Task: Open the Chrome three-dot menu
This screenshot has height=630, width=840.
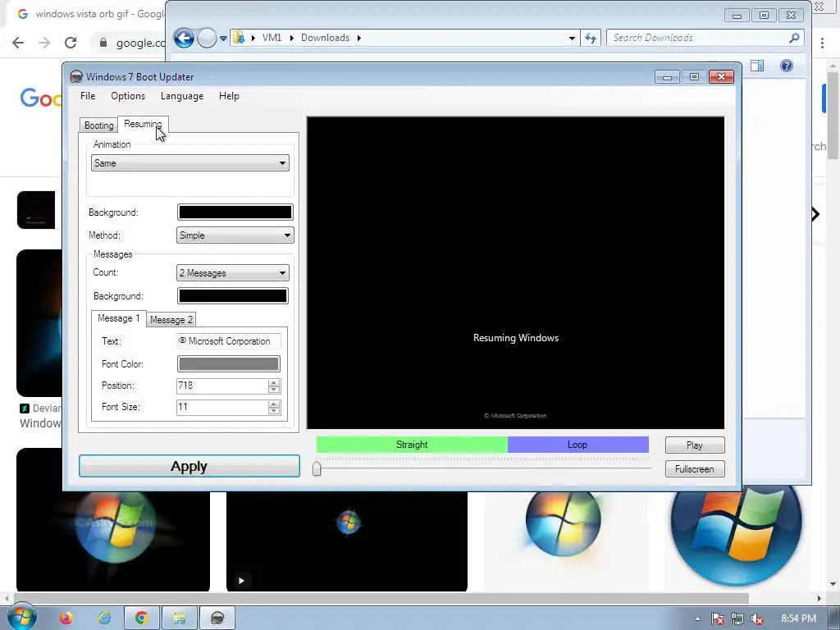Action: coord(822,43)
